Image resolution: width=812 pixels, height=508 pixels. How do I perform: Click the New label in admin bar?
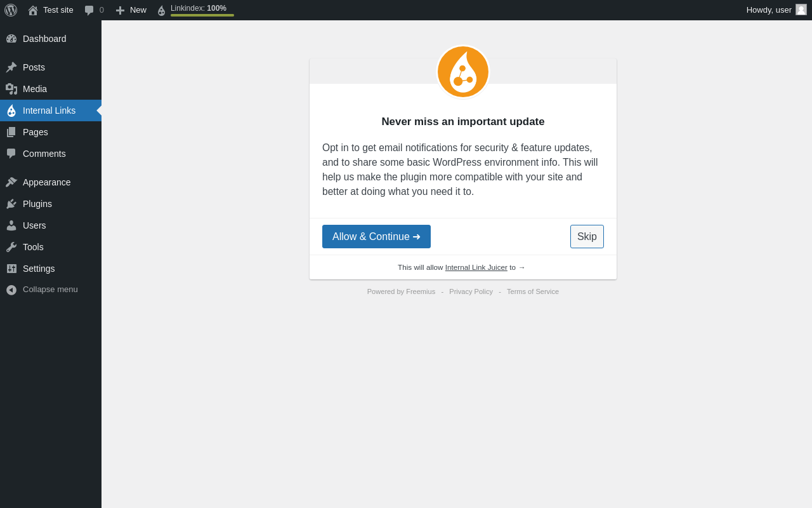coord(138,10)
